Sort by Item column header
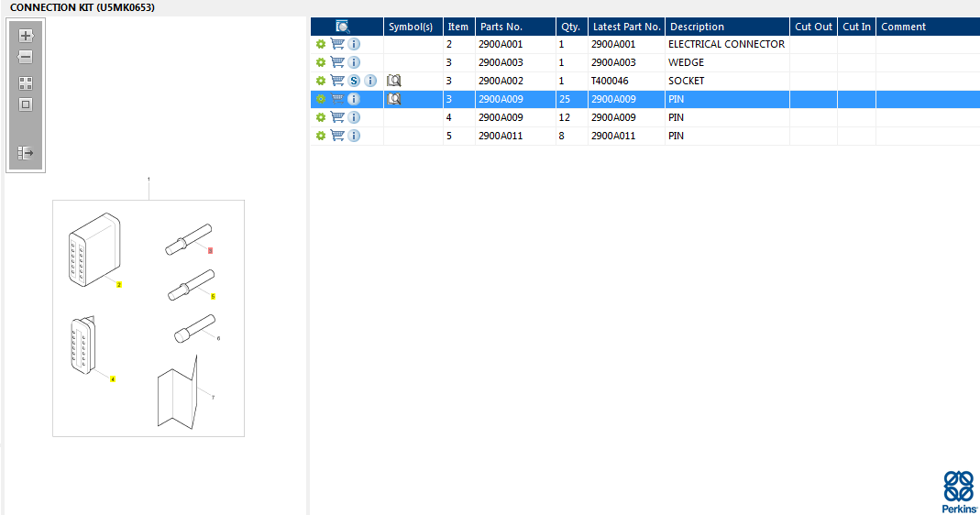The width and height of the screenshot is (980, 515). point(458,27)
